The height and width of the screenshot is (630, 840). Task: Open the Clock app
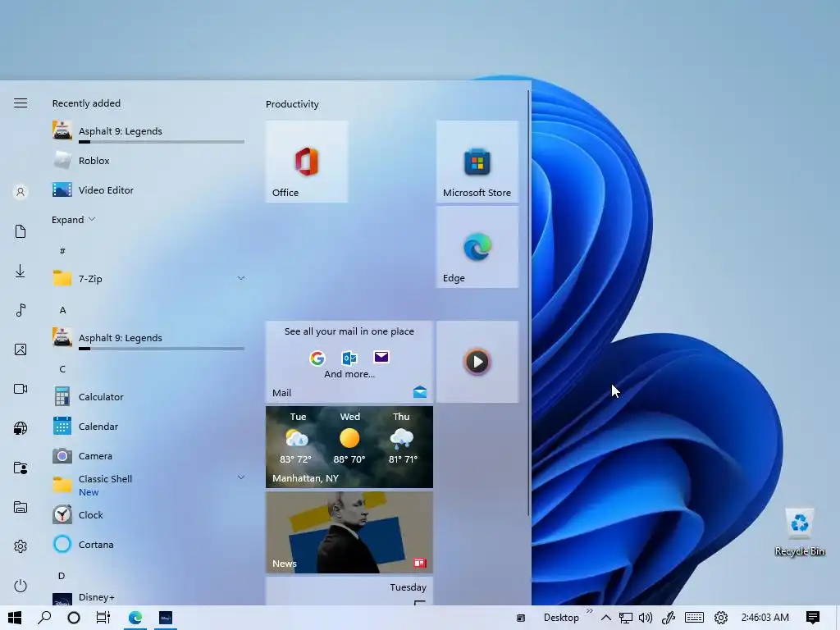148,515
